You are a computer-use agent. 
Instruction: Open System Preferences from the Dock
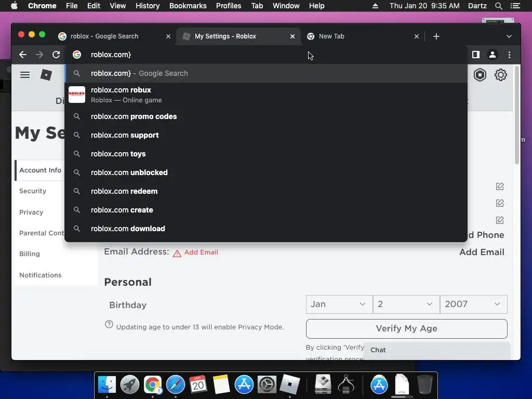pos(267,385)
